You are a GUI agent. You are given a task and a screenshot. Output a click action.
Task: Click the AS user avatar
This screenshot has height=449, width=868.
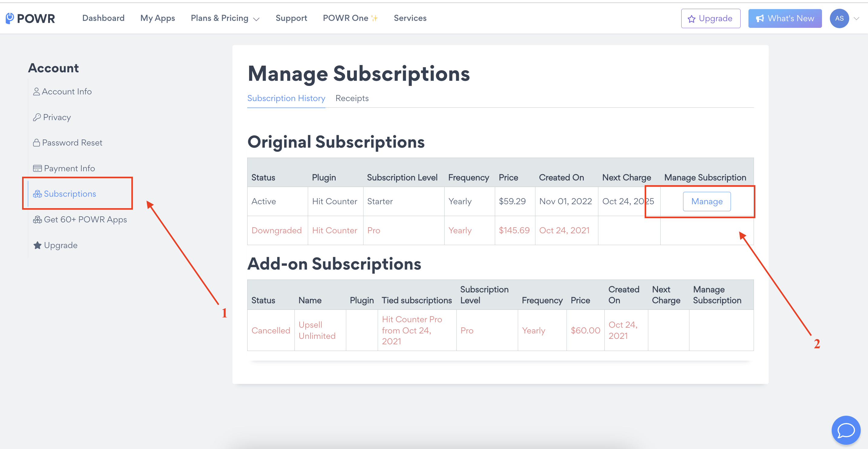839,18
